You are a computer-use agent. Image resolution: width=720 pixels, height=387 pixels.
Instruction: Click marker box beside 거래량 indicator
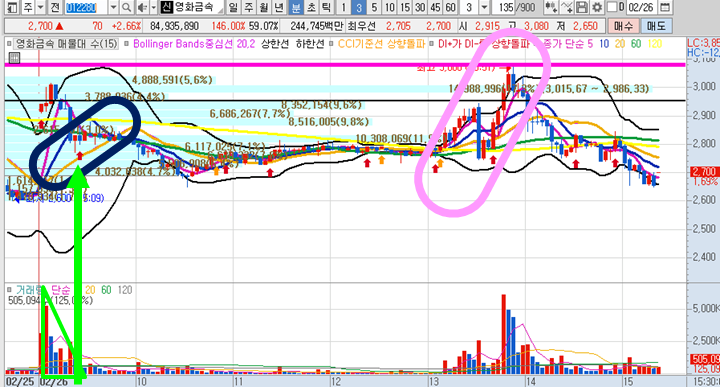point(9,290)
